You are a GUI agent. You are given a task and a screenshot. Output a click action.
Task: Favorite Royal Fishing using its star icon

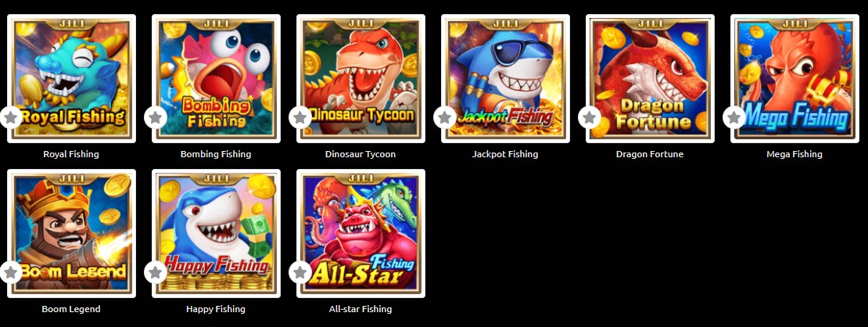pos(10,117)
